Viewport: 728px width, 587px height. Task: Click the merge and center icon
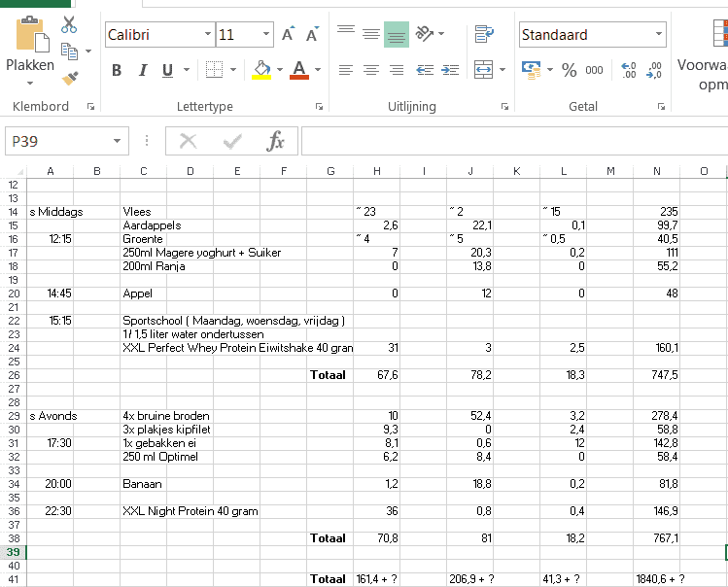pyautogui.click(x=483, y=70)
